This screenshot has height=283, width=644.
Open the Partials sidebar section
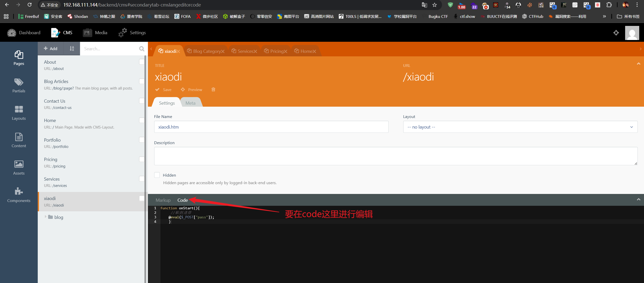pos(19,86)
